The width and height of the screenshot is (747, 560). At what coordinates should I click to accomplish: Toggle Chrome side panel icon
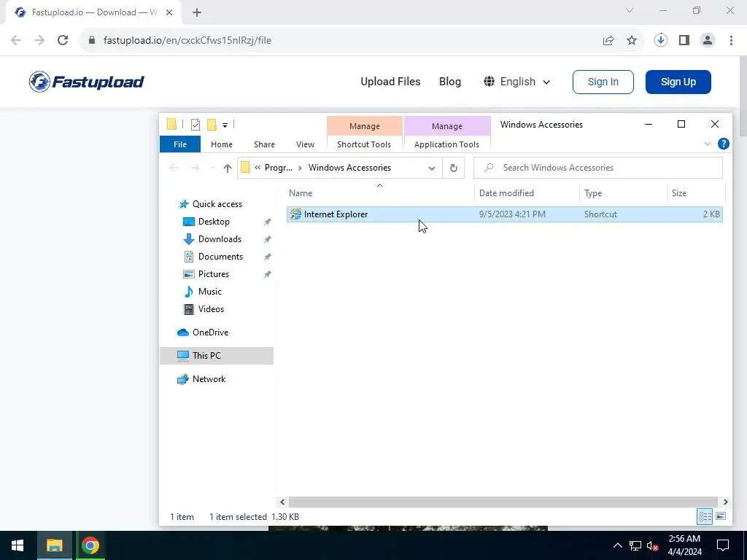[684, 41]
